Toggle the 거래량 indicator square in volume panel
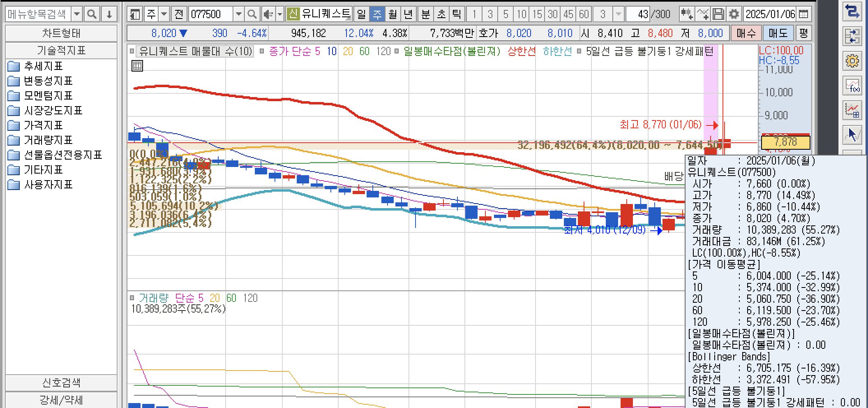Viewport: 868px width, 408px height. click(132, 298)
